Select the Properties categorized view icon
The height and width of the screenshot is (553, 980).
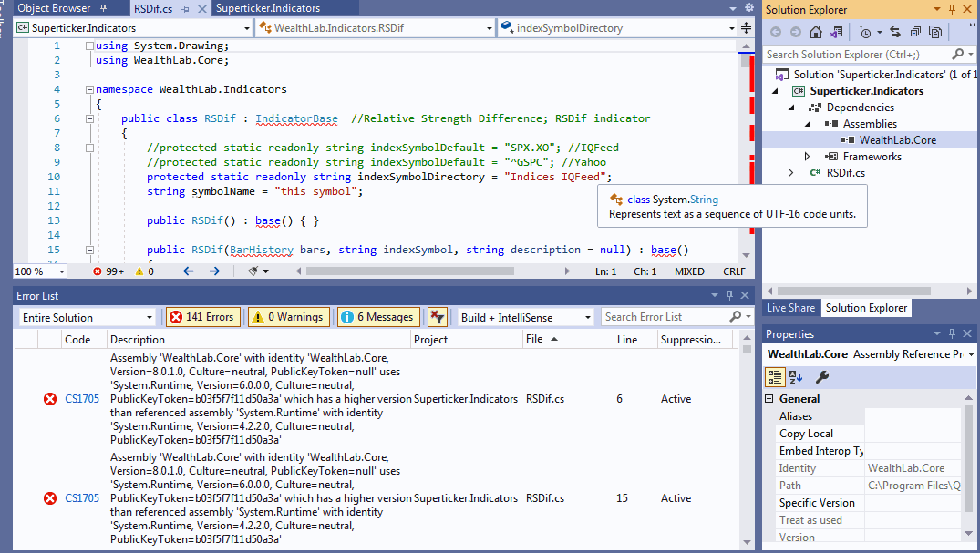coord(775,378)
